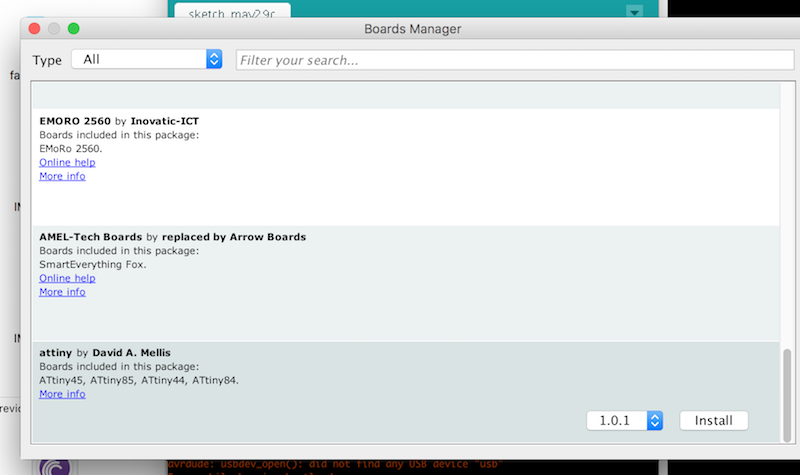Screen dimensions: 800x475
Task: Open Online help link under AMEL-Tech Boards
Action: point(67,278)
